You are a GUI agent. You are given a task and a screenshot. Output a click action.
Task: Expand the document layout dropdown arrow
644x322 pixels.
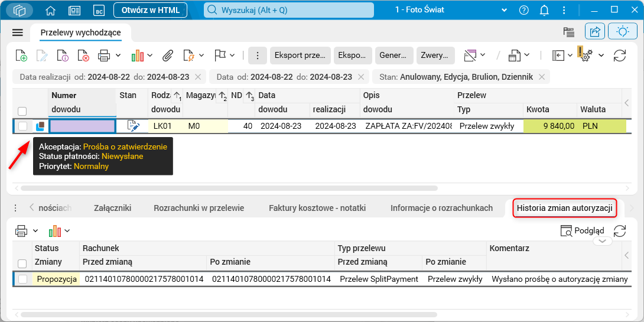click(x=526, y=55)
